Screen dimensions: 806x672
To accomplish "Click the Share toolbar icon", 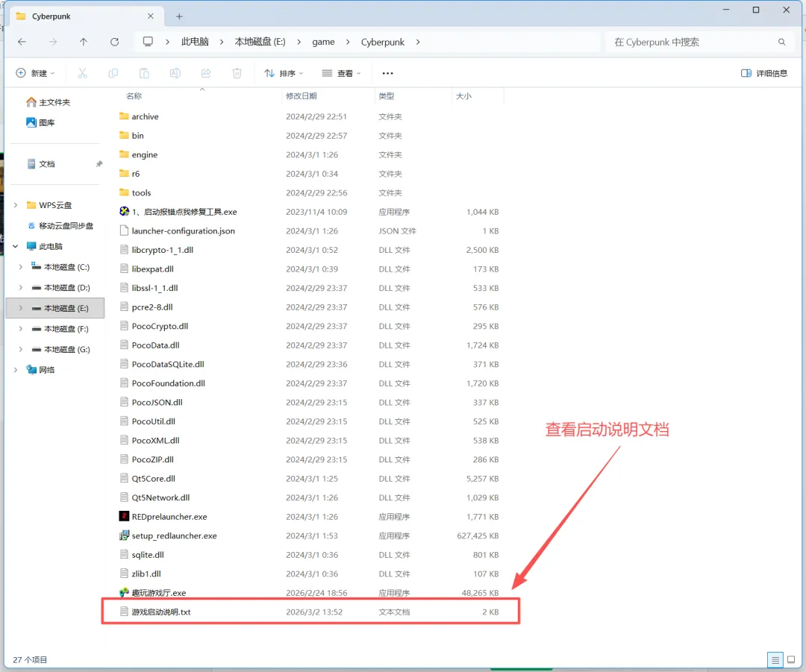I will 206,74.
